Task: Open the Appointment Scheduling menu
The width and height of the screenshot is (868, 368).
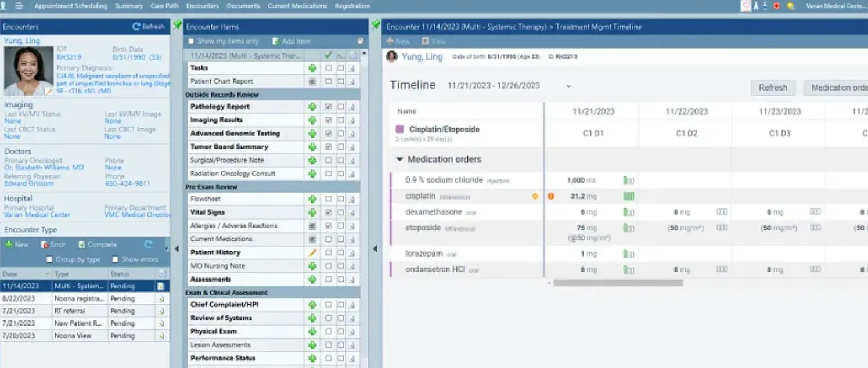Action: point(70,6)
